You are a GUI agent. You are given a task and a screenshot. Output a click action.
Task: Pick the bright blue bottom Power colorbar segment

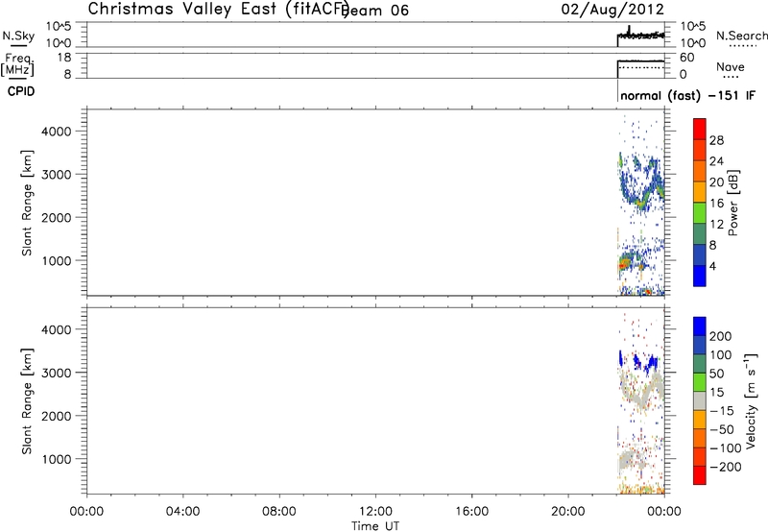(x=700, y=276)
